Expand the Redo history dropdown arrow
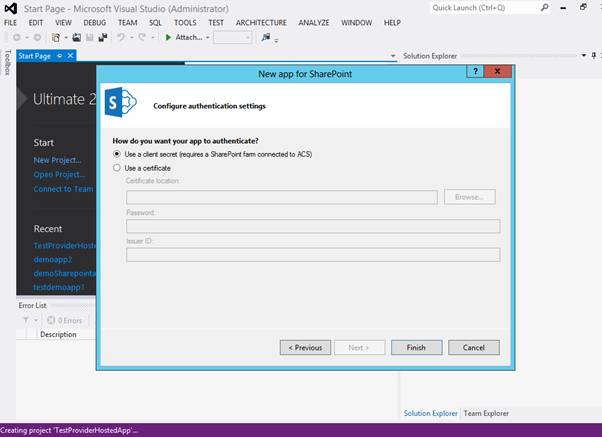This screenshot has height=437, width=602. tap(152, 38)
